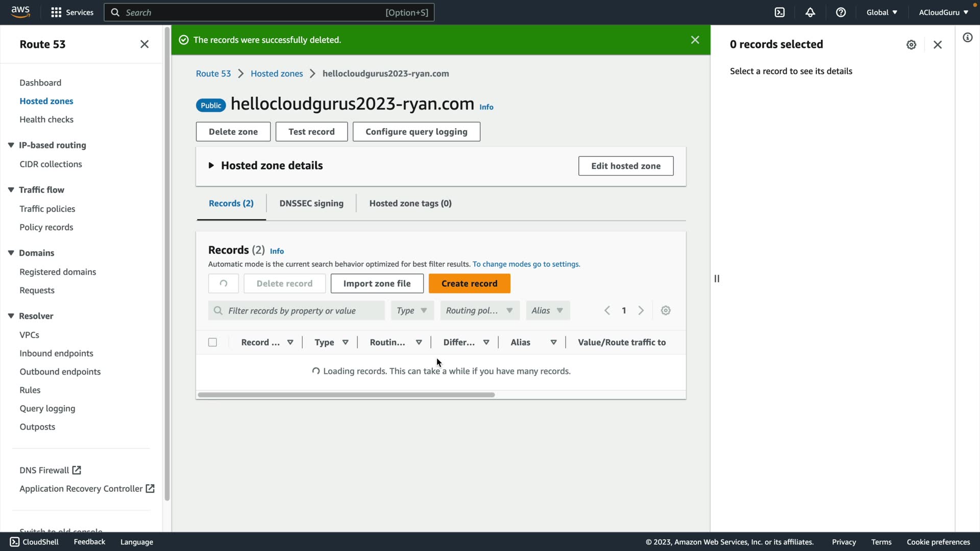
Task: Open records table preferences gear
Action: pos(666,311)
